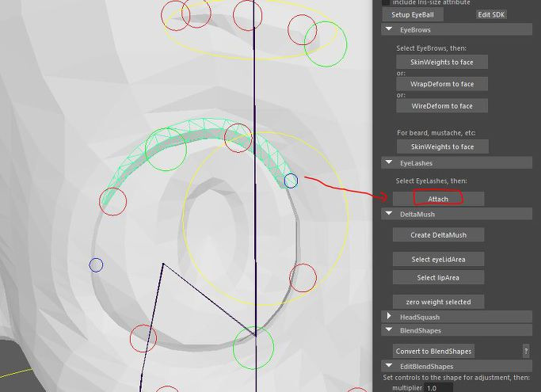The width and height of the screenshot is (541, 392).
Task: Click Create DeltaMush
Action: click(438, 235)
